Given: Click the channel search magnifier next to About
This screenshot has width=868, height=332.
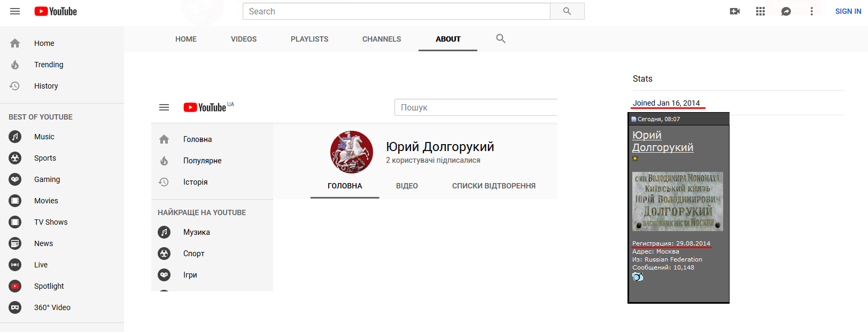Looking at the screenshot, I should point(501,38).
